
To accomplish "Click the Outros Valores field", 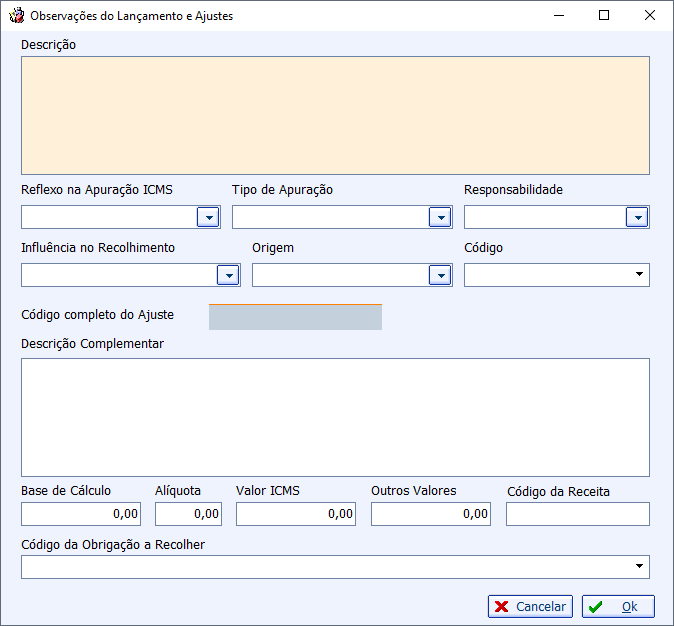I will (431, 514).
